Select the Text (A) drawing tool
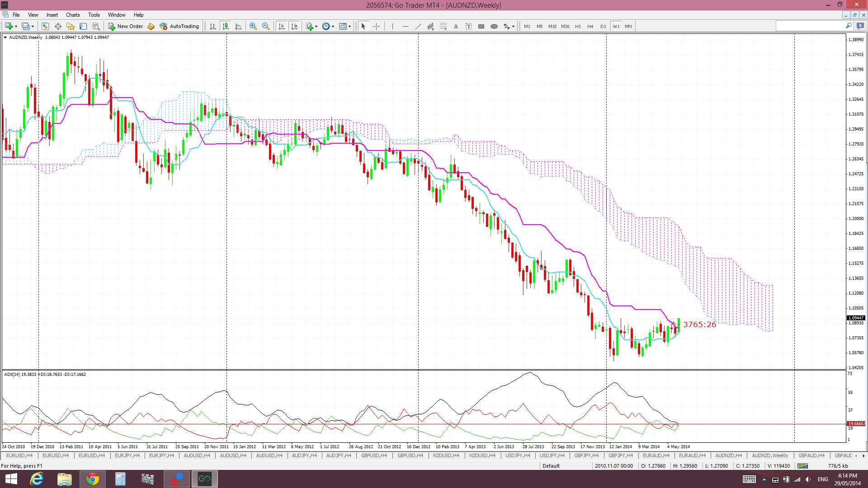The image size is (868, 488). pyautogui.click(x=456, y=26)
